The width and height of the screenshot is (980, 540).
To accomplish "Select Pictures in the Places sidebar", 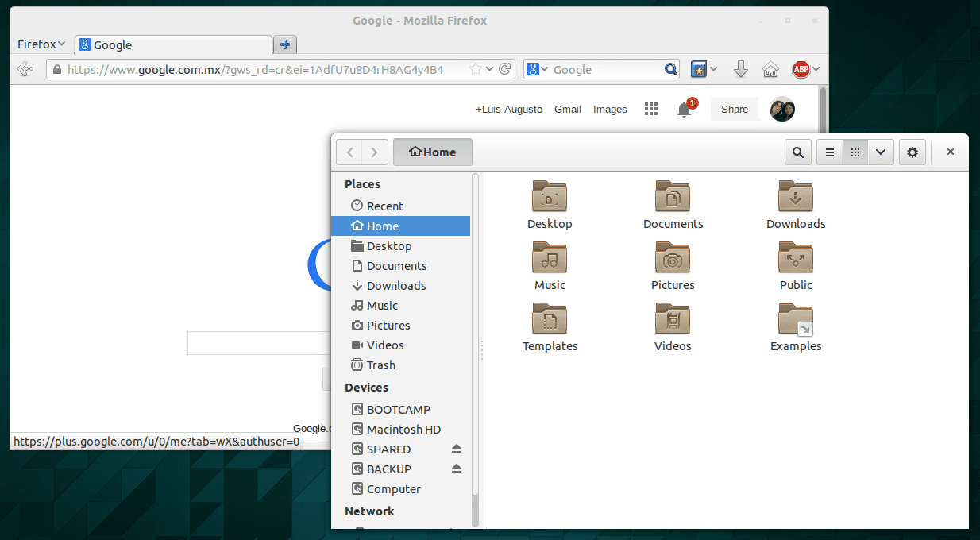I will coord(400,326).
